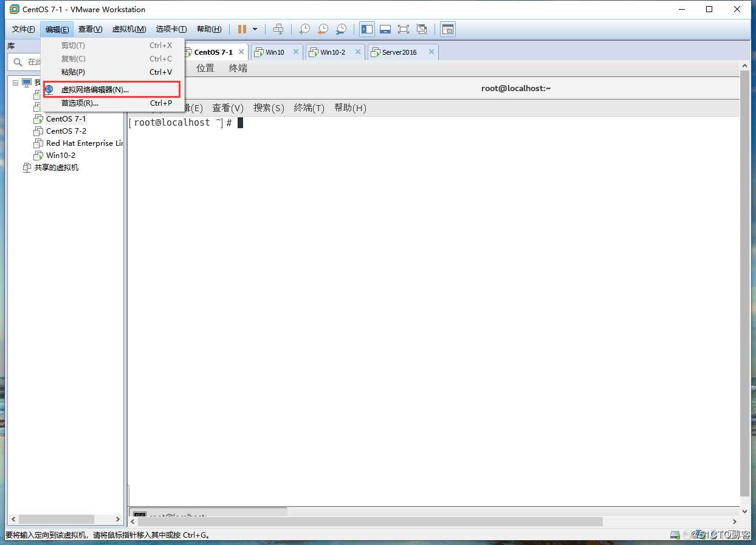756x545 pixels.
Task: Click the console view icon in toolbar
Action: pos(448,29)
